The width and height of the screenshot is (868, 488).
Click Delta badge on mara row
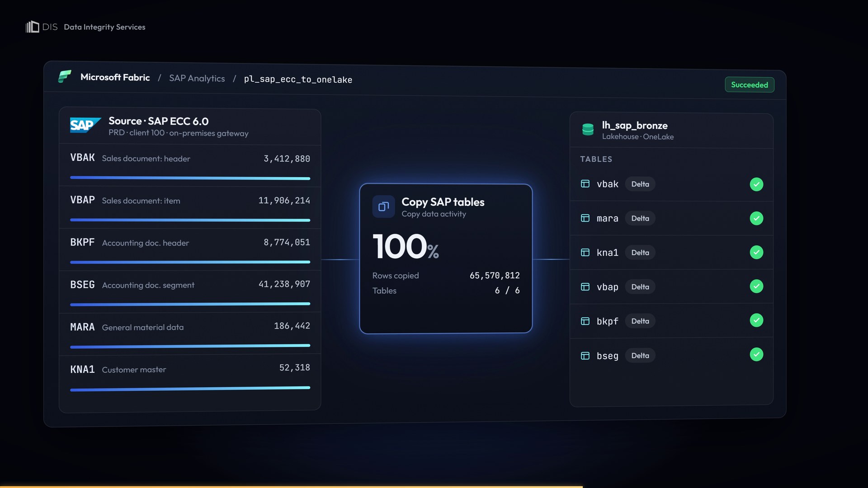coord(640,218)
